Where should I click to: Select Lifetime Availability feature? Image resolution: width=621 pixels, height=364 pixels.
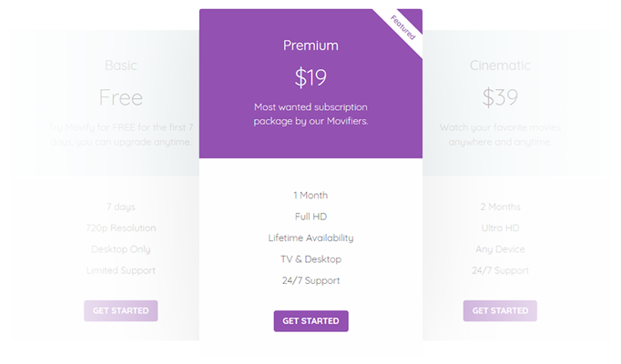[310, 238]
